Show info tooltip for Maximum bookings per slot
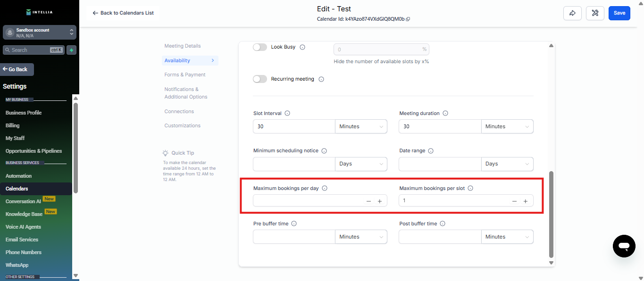644x281 pixels. [x=470, y=188]
